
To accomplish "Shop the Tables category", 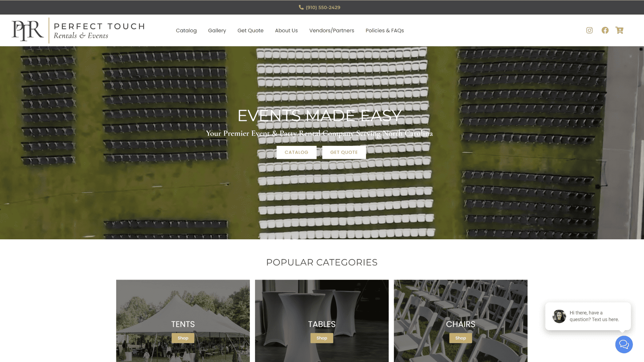I will 322,338.
